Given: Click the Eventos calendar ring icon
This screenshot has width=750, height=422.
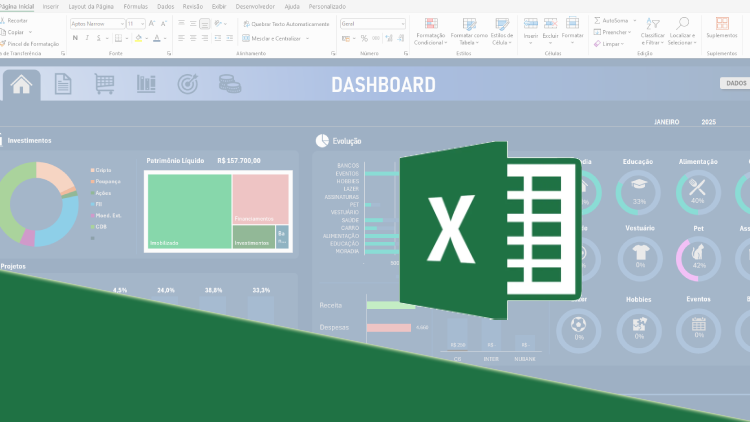Looking at the screenshot, I should pos(698,331).
